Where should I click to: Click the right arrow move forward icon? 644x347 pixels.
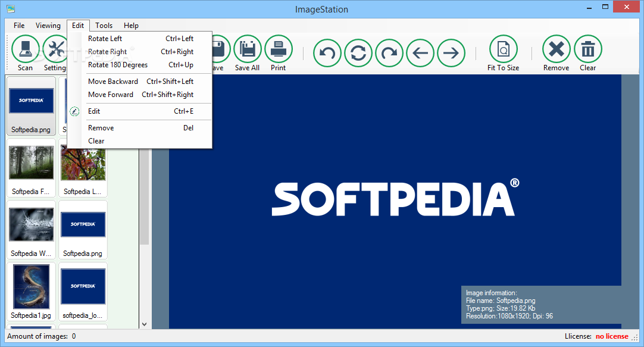(451, 53)
